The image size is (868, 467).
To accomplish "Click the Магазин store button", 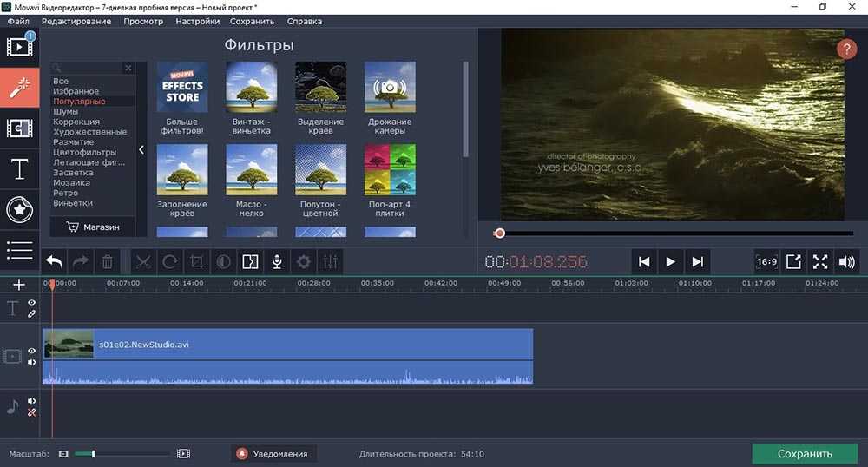I will tap(92, 227).
